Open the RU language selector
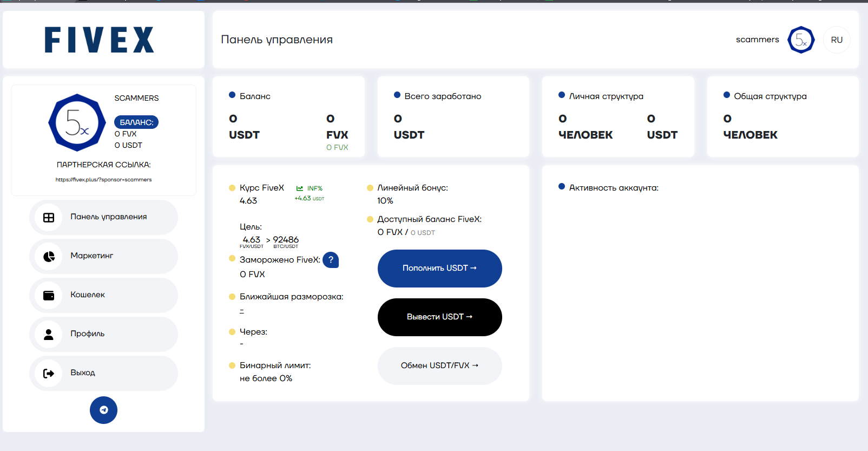The image size is (868, 451). coord(837,40)
